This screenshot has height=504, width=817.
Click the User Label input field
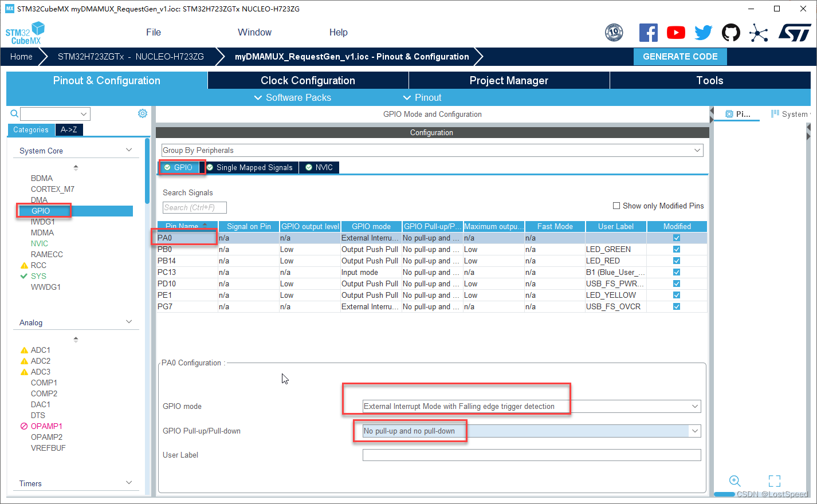pyautogui.click(x=532, y=455)
